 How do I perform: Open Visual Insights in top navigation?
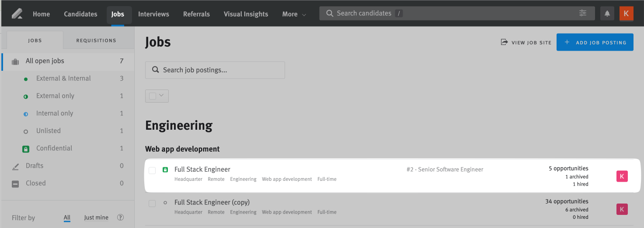point(246,14)
